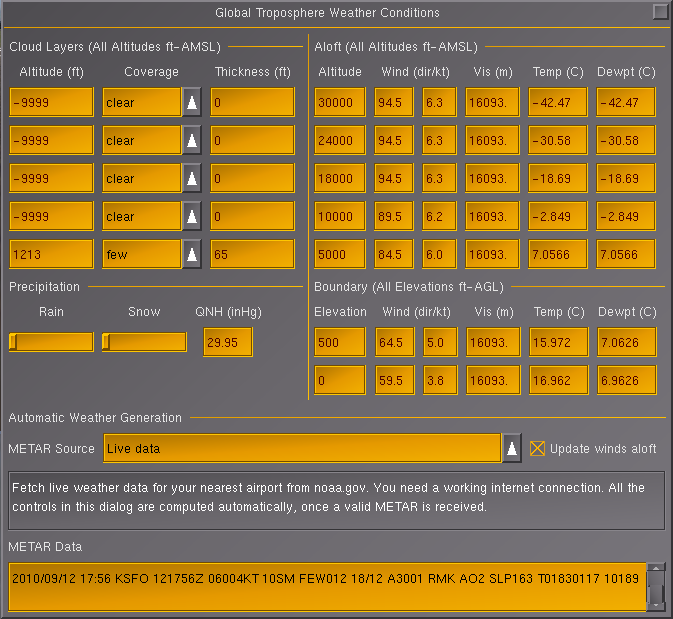
Task: Click the Snow precipitation slider
Action: click(x=144, y=343)
